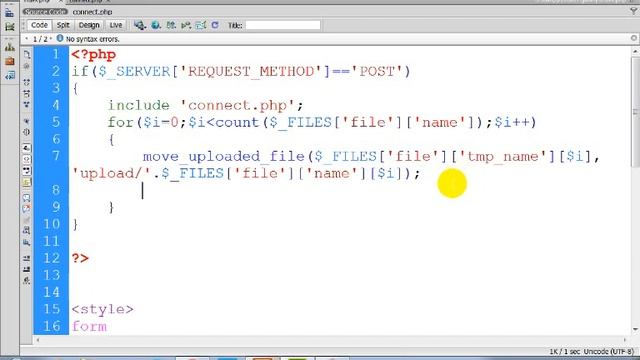Toggle Highlight Invalid Code option

click(27, 159)
